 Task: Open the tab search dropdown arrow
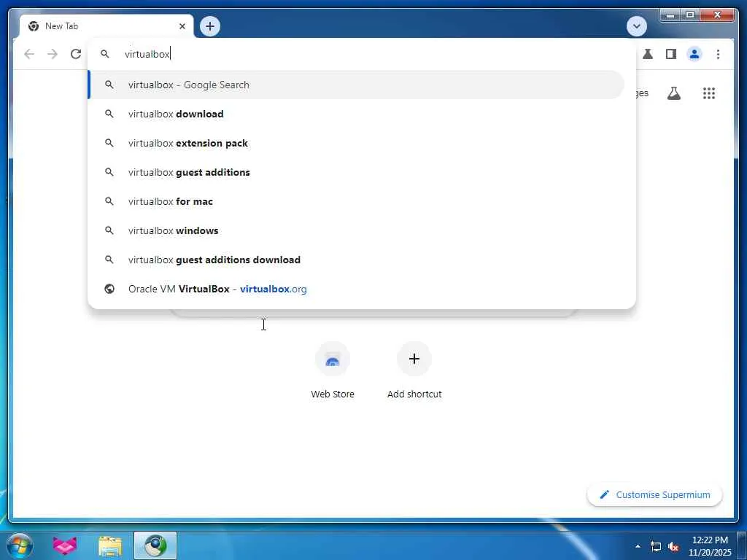[x=636, y=26]
